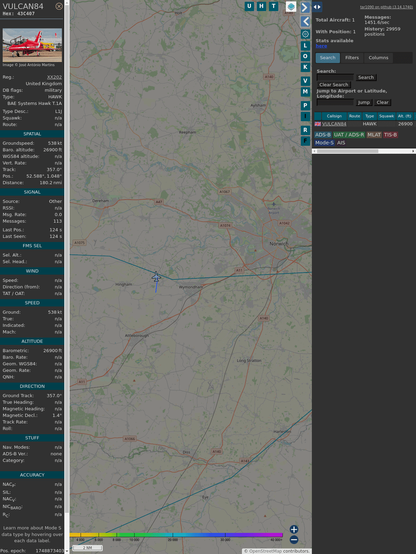Screen dimensions: 416x554
Task: Sort table by Route column
Action: (x=355, y=116)
